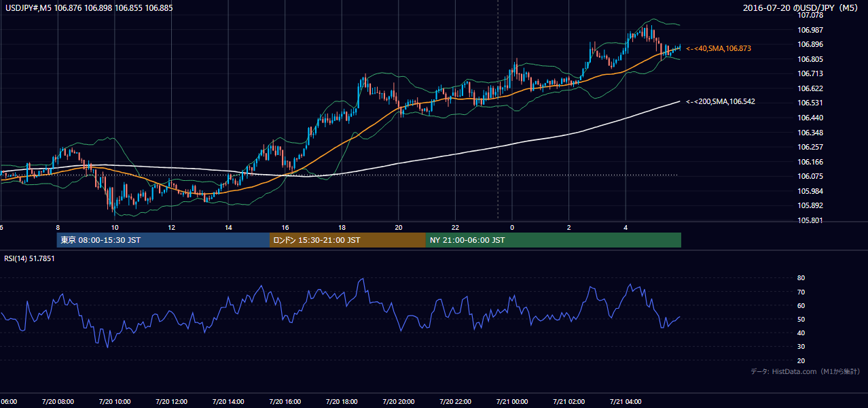
Task: Click the 106.257 price axis value
Action: click(811, 147)
